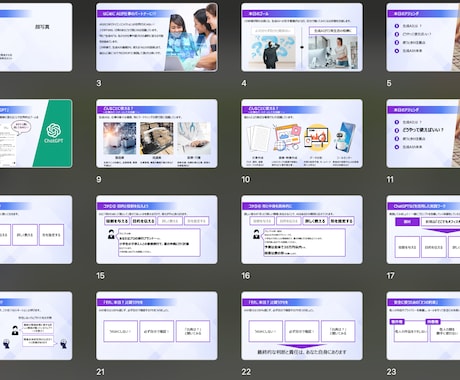The height and width of the screenshot is (380, 460).
Task: Click the slide number label "10"
Action: point(246,180)
